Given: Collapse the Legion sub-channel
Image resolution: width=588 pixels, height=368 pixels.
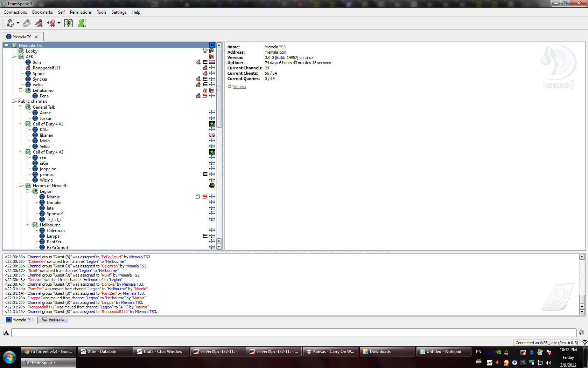Looking at the screenshot, I should tap(28, 191).
